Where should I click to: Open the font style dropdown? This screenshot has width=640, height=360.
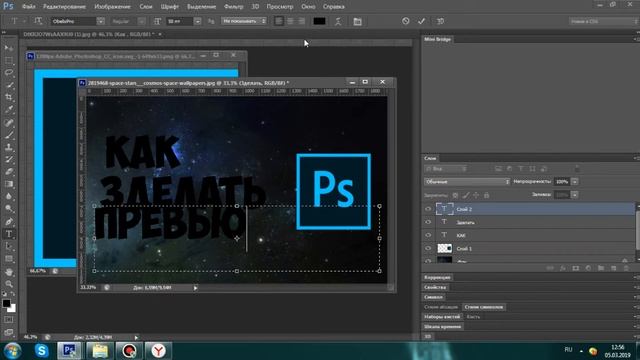141,21
